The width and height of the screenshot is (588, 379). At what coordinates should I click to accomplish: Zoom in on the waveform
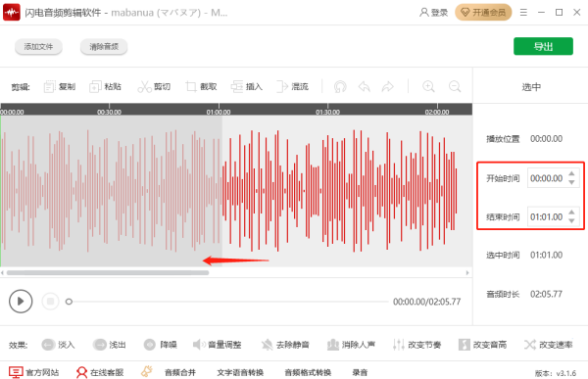click(x=428, y=86)
